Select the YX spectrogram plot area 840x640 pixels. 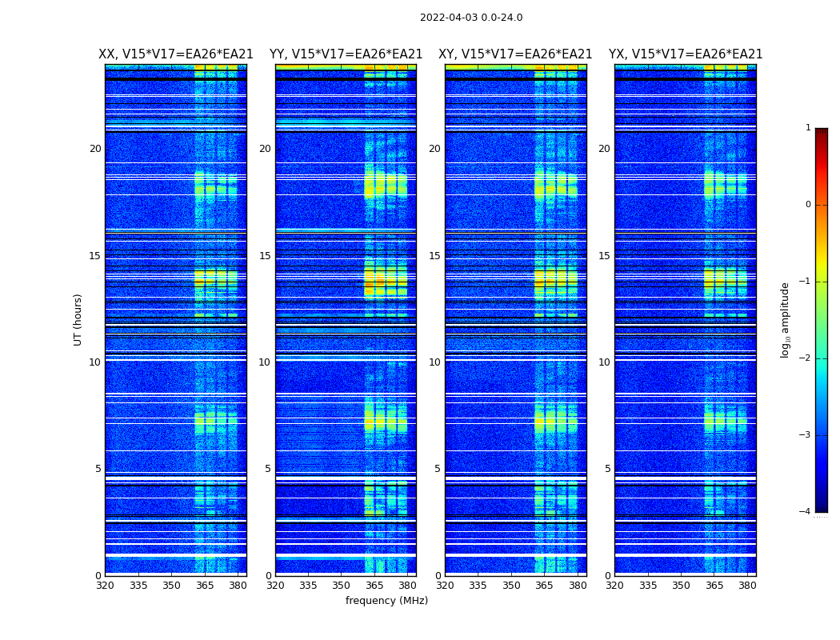pyautogui.click(x=686, y=320)
